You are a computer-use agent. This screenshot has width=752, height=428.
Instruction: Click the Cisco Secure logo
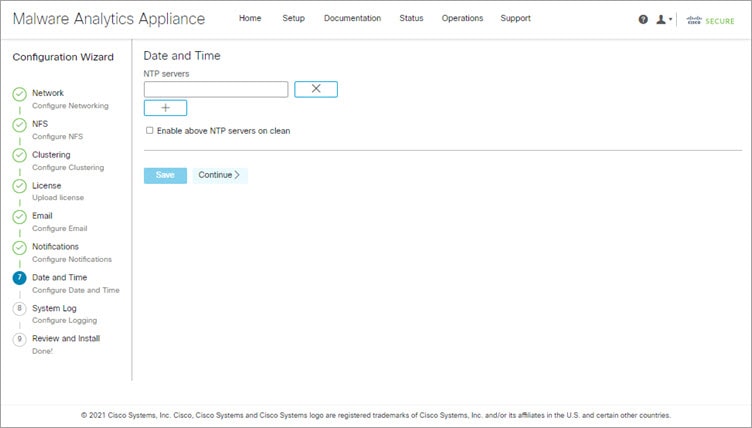710,21
